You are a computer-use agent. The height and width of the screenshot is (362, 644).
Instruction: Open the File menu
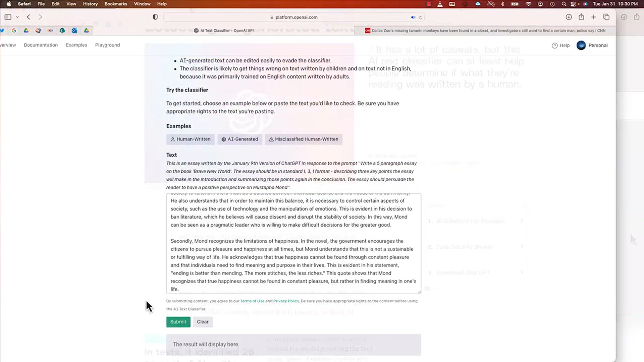[41, 4]
